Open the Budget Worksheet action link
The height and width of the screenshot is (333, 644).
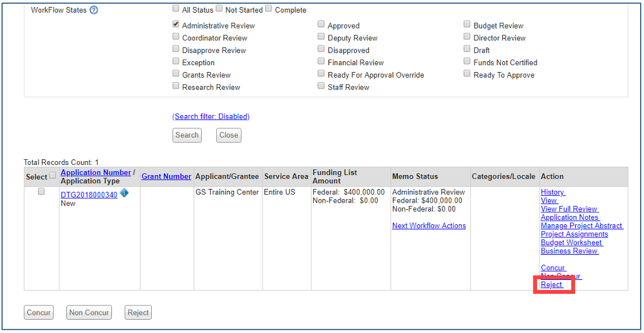coord(571,243)
